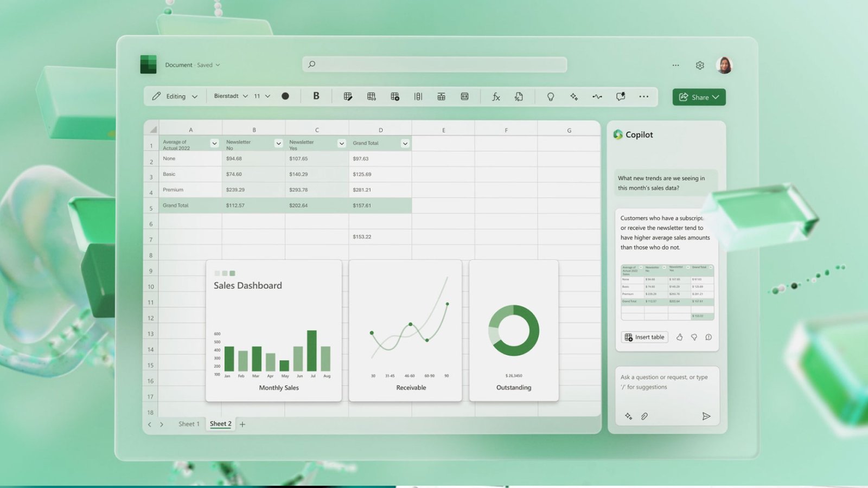Viewport: 868px width, 488px height.
Task: Click the function fx icon in toolbar
Action: 495,97
